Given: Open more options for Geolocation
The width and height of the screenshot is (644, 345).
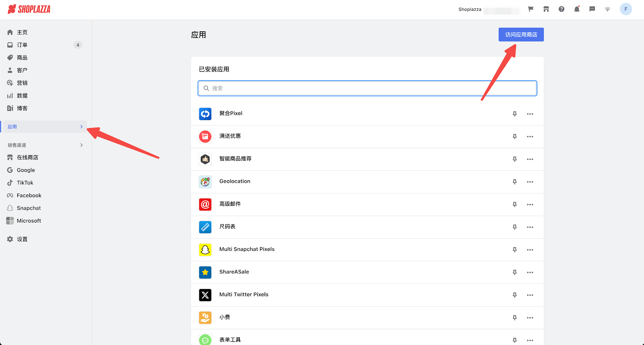Looking at the screenshot, I should tap(530, 182).
